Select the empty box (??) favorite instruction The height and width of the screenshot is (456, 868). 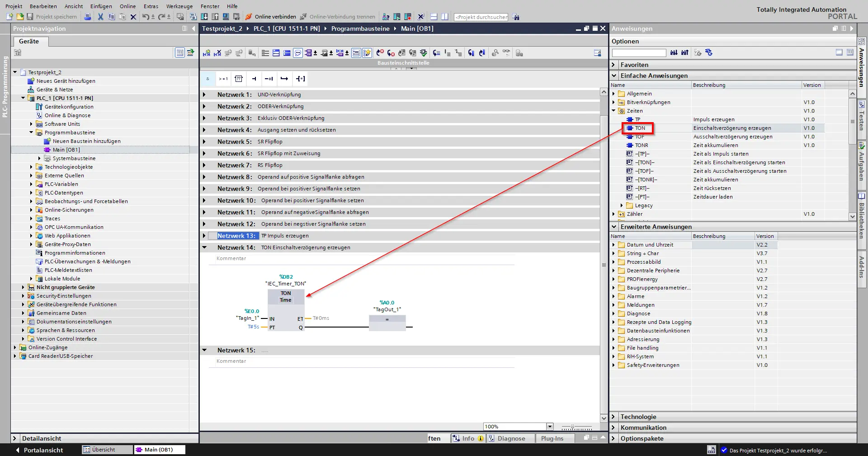(x=239, y=79)
